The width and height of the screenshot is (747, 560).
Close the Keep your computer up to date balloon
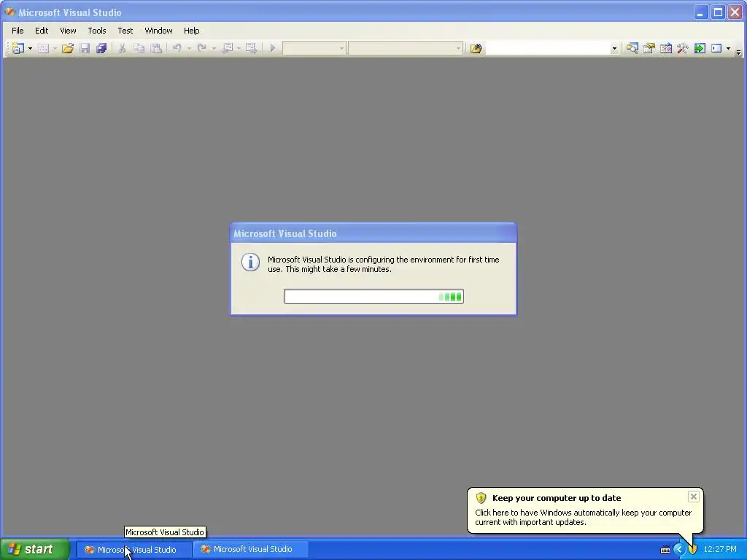tap(693, 497)
